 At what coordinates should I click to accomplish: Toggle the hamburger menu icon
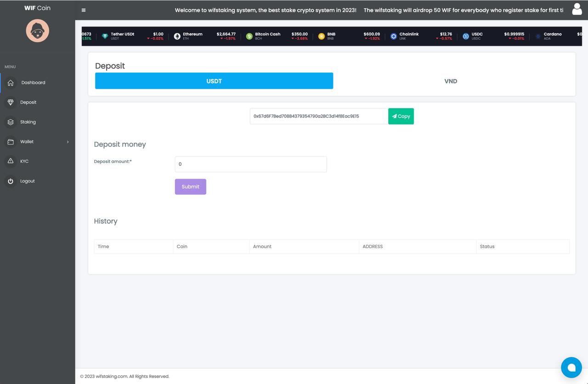[84, 10]
